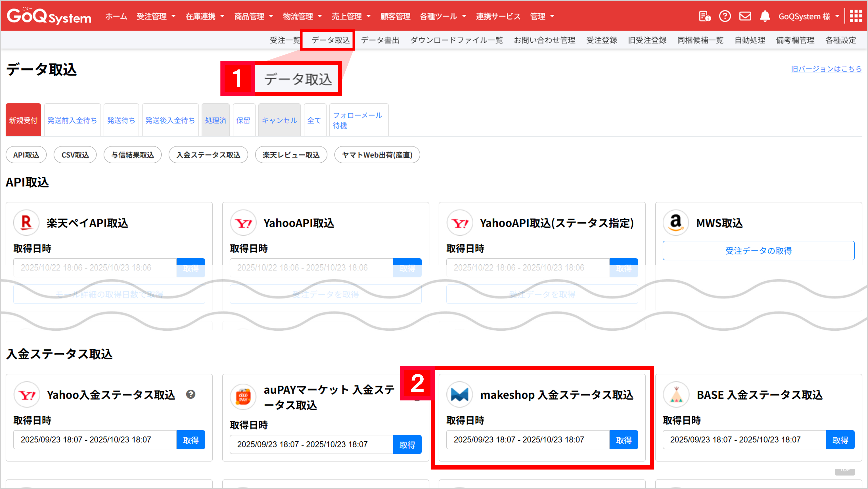Image resolution: width=868 pixels, height=489 pixels.
Task: Open the apps grid icon
Action: pyautogui.click(x=856, y=16)
